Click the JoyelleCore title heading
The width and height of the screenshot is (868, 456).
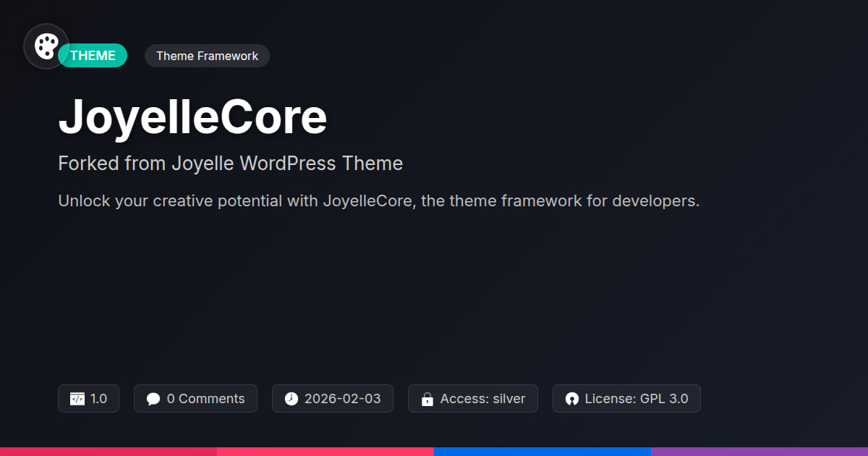[x=192, y=117]
